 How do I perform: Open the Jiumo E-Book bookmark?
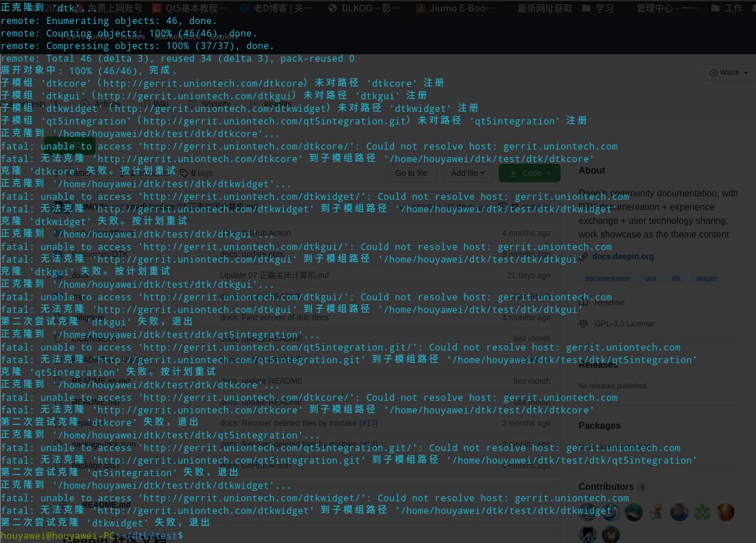456,8
